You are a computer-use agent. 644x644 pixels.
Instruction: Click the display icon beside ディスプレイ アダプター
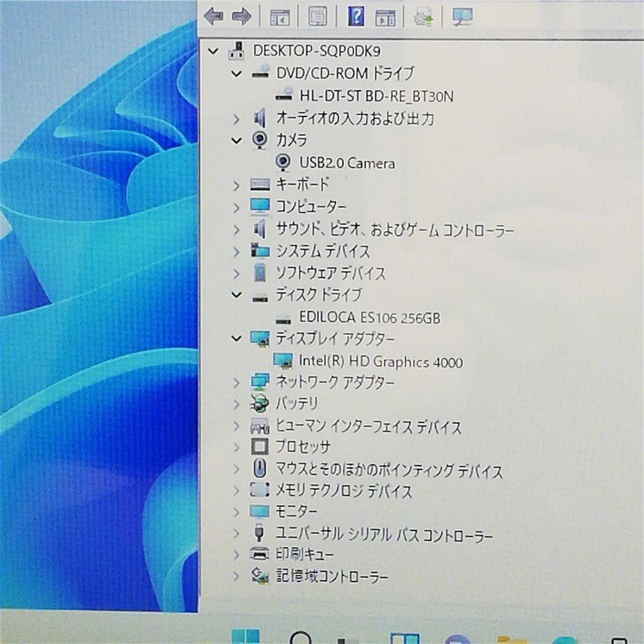[x=260, y=339]
